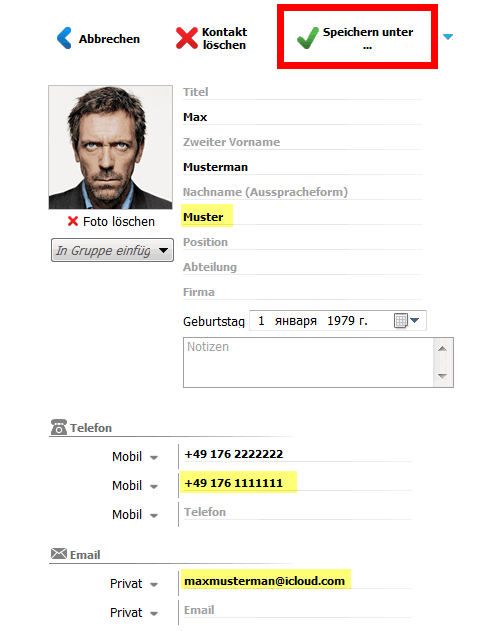The image size is (486, 631).
Task: Expand Privat dropdown for maxmusterman@icloud.com
Action: [154, 585]
